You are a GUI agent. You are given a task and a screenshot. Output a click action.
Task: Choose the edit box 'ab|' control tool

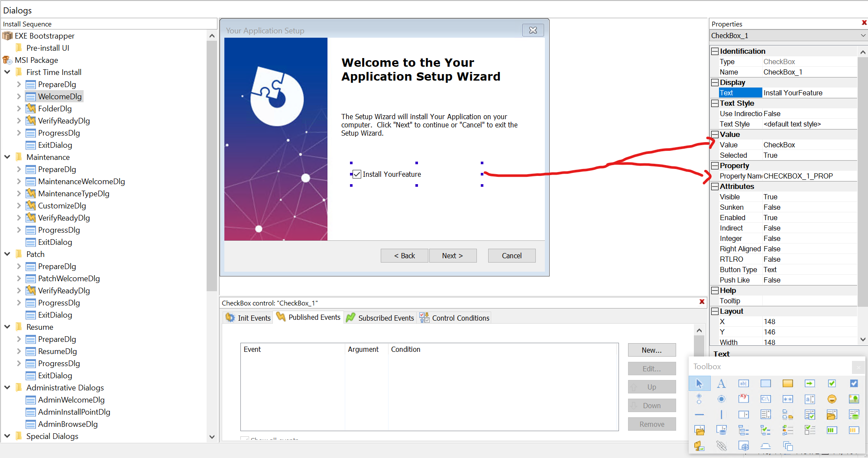(x=744, y=383)
